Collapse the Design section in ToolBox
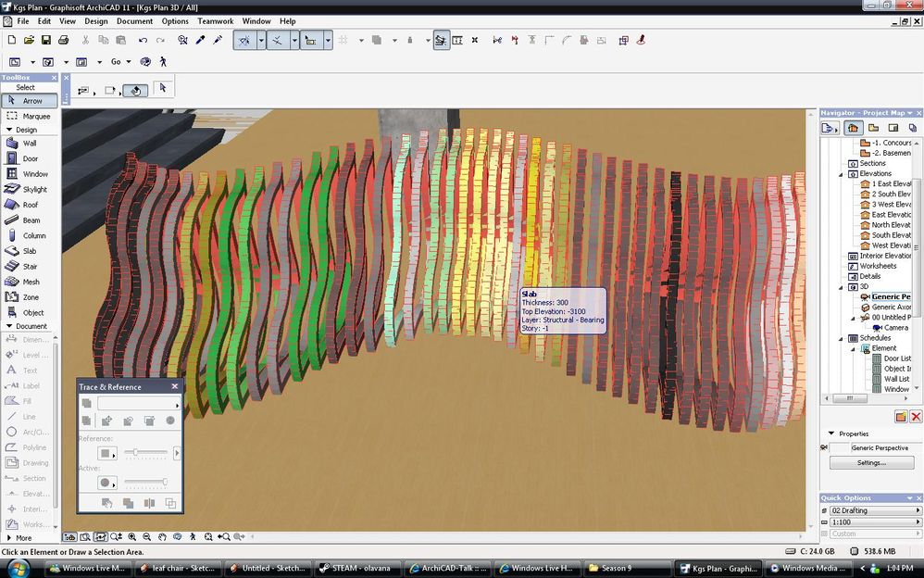924x578 pixels. click(x=9, y=129)
